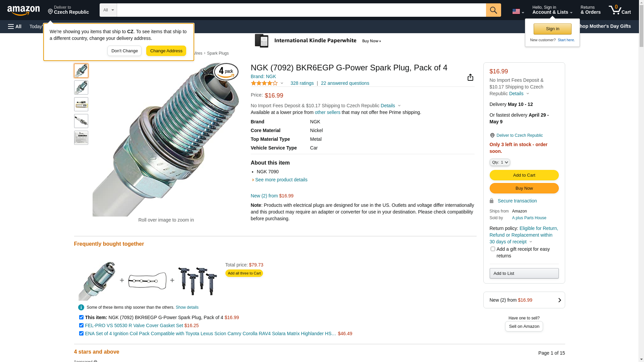Click into the search input field

301,10
